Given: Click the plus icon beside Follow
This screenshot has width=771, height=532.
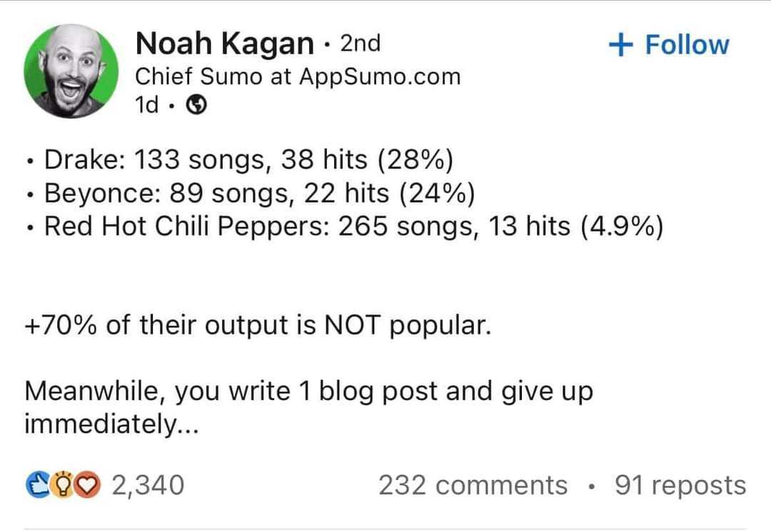Looking at the screenshot, I should coord(620,44).
